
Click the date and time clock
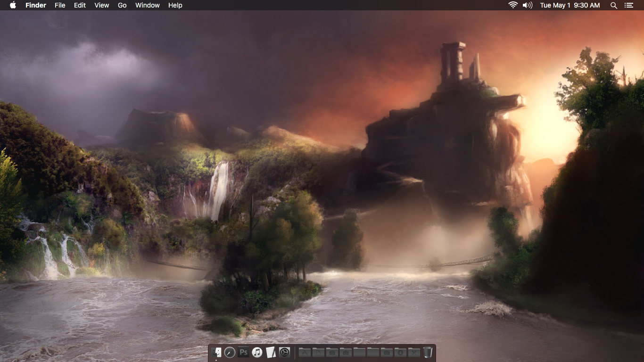[x=570, y=5]
